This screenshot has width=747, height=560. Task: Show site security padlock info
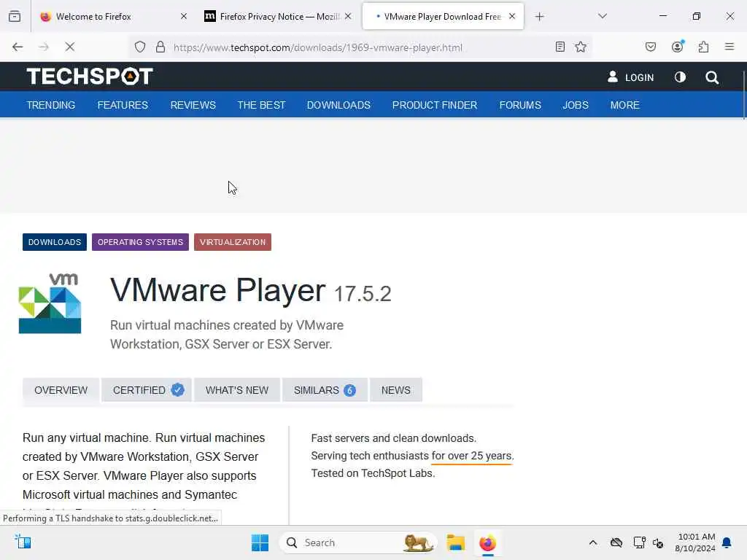(160, 47)
